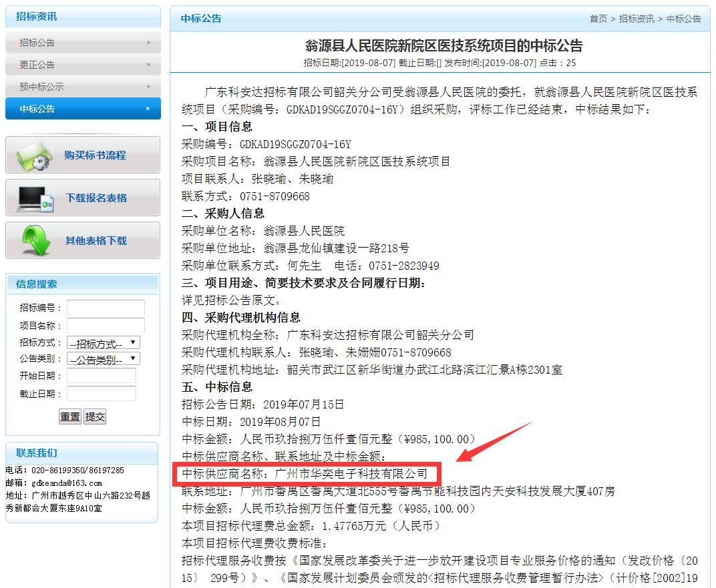716x588 pixels.
Task: Click the green download arrow icon
Action: pos(35,240)
